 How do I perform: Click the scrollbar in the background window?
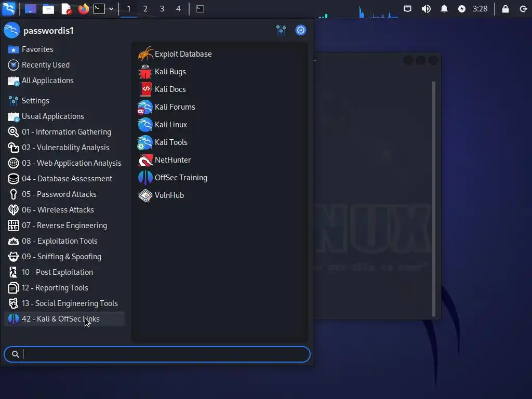[434, 199]
